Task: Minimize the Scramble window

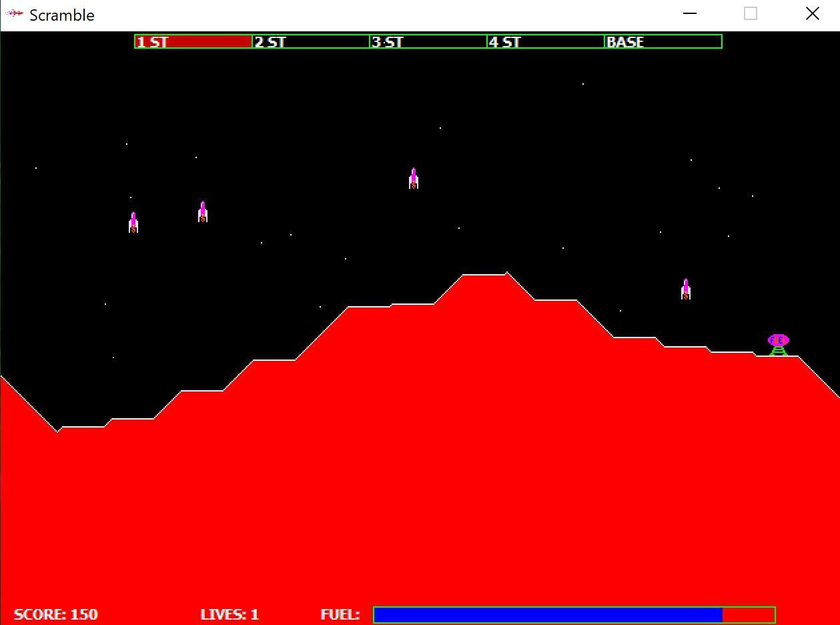Action: point(691,13)
